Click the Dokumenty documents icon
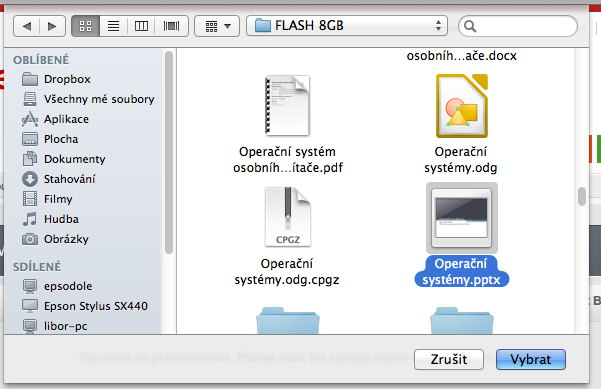The width and height of the screenshot is (601, 389). pyautogui.click(x=30, y=159)
